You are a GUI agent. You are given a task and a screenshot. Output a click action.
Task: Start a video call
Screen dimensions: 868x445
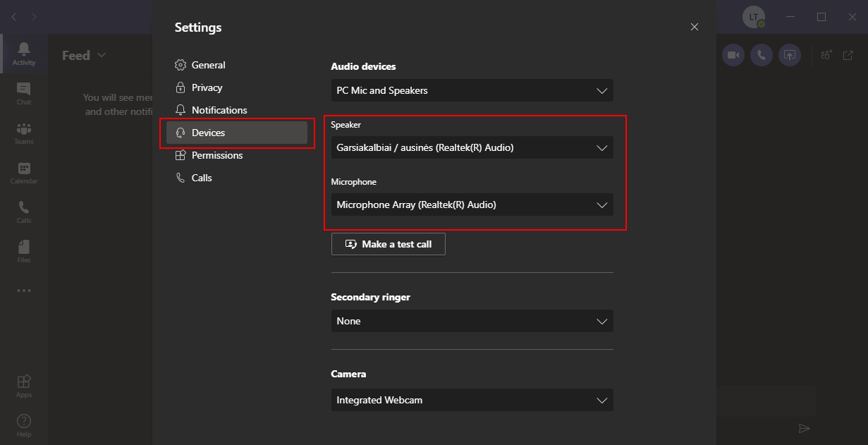pyautogui.click(x=733, y=55)
